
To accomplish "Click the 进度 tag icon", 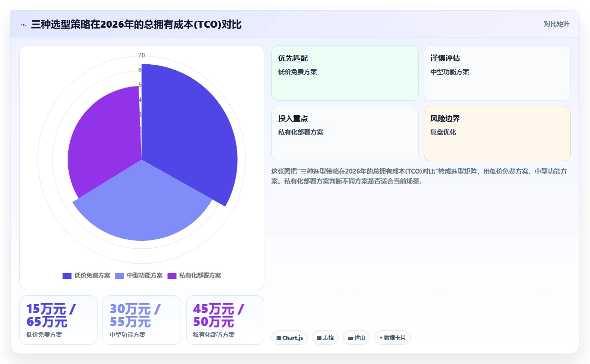I will pos(350,338).
